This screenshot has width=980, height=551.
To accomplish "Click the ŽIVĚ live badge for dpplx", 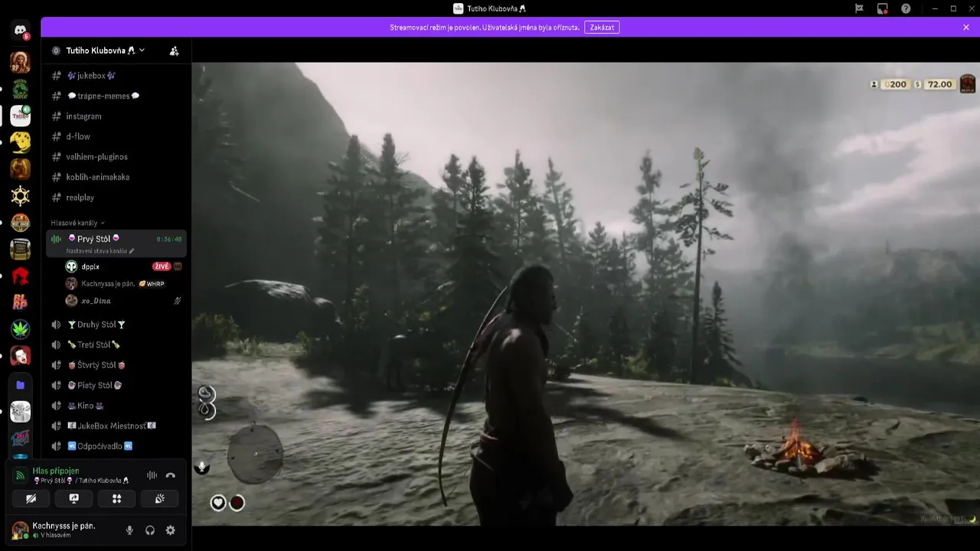I will click(x=162, y=266).
